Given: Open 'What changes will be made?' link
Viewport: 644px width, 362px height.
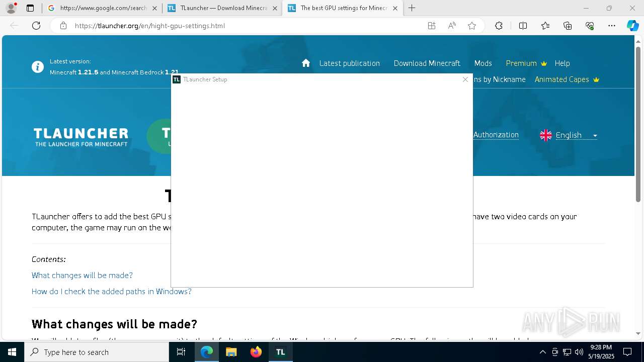Looking at the screenshot, I should point(82,275).
